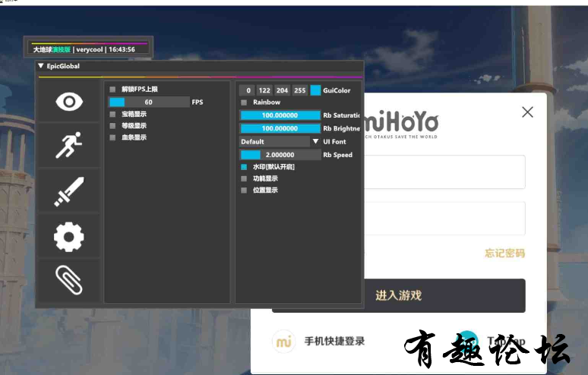This screenshot has height=375, width=588.
Task: Open the gear settings tab
Action: 69,236
